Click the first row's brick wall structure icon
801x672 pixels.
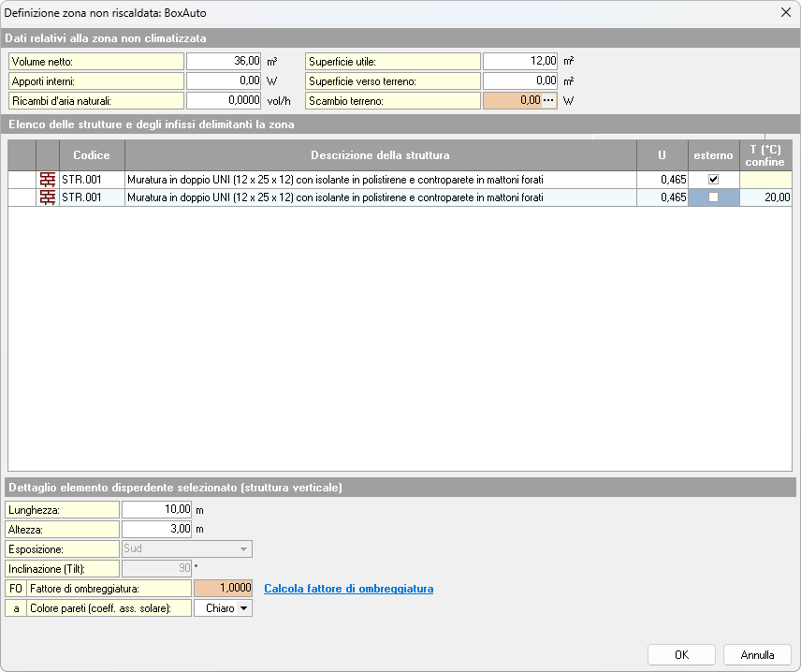coord(48,180)
